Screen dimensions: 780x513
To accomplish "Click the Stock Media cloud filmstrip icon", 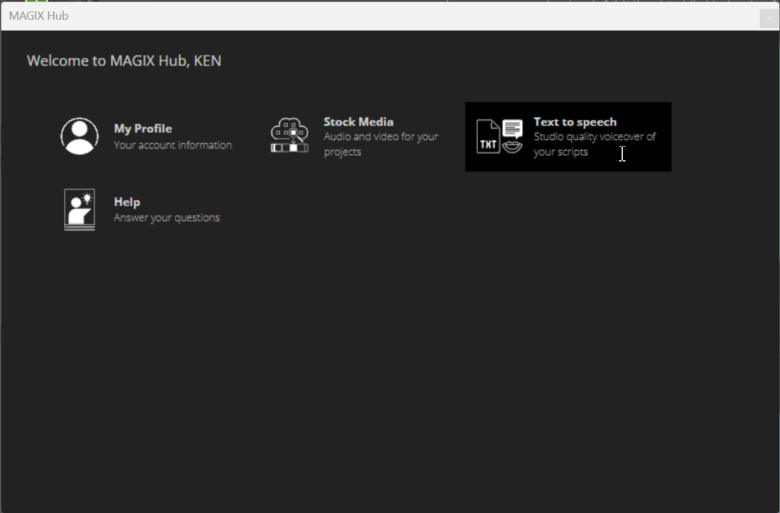I will (289, 135).
